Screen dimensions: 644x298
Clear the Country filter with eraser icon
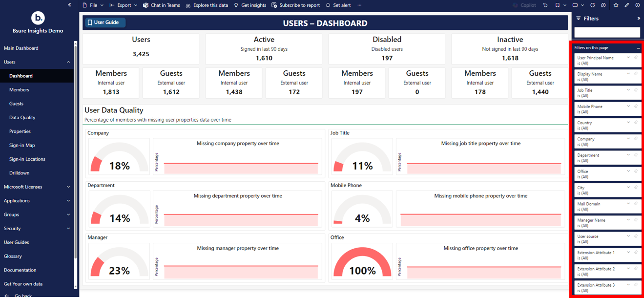click(636, 123)
